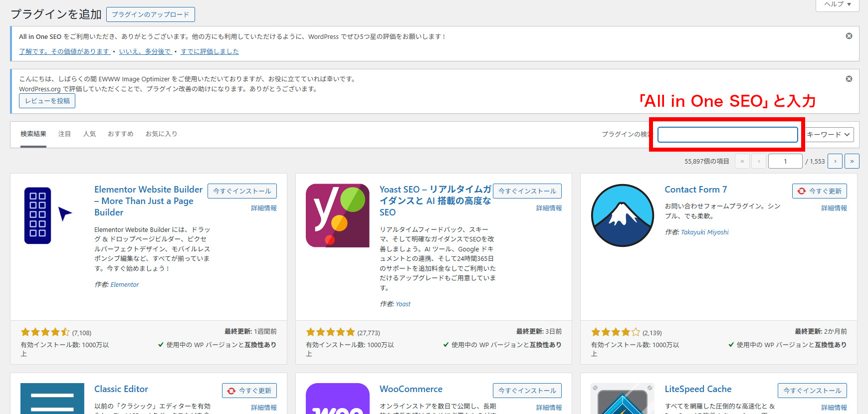868x414 pixels.
Task: Switch to the 検索結果 tab
Action: pos(33,134)
